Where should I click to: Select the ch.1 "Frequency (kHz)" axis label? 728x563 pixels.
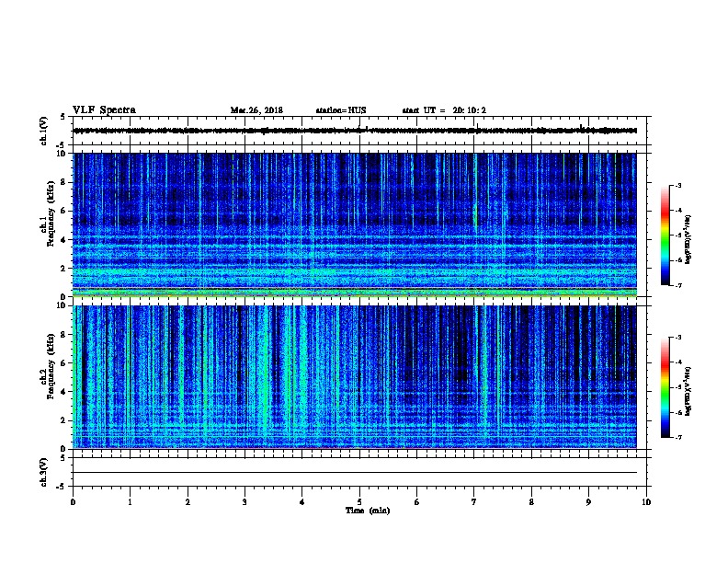pyautogui.click(x=51, y=213)
